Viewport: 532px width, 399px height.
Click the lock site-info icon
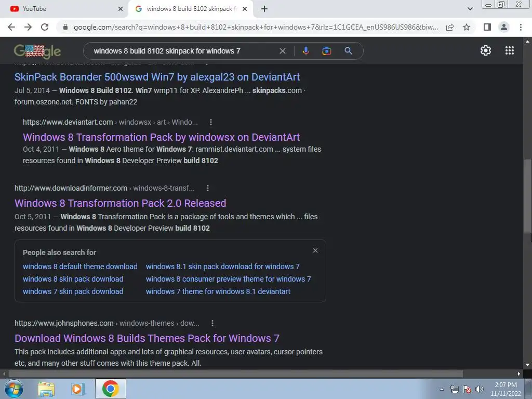[x=66, y=27]
